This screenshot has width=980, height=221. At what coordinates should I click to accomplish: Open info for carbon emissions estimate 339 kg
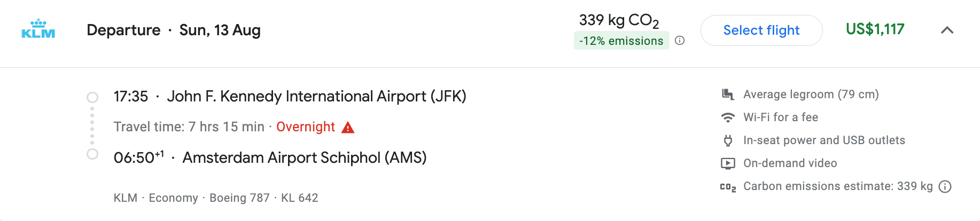pos(945,186)
